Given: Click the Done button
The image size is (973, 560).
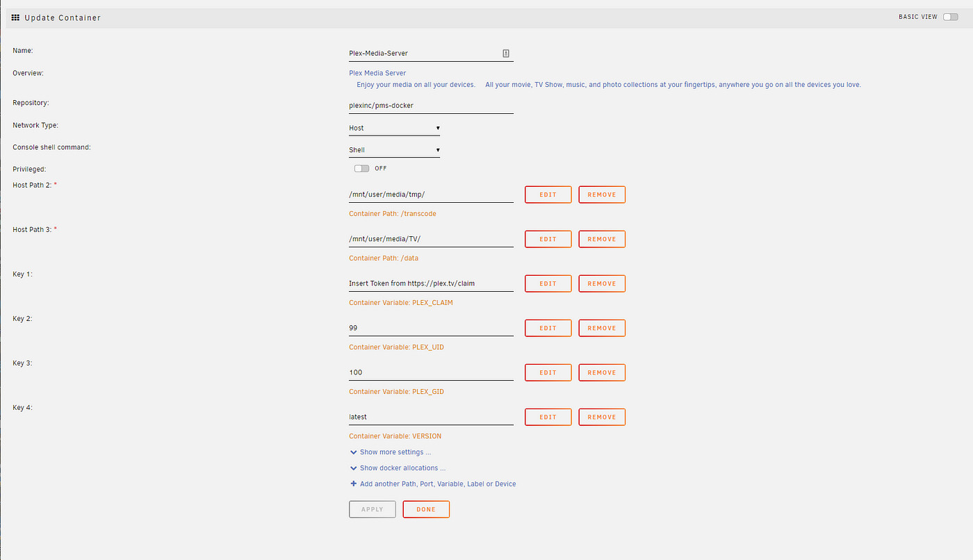Looking at the screenshot, I should click(x=426, y=509).
